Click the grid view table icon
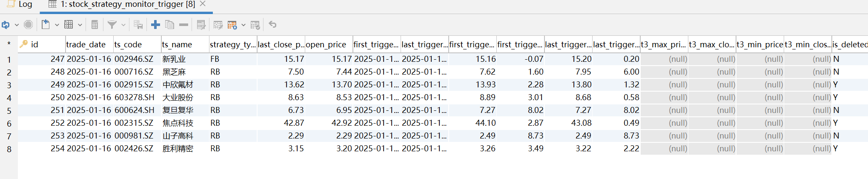Screen dimensions: 868x179 click(x=69, y=25)
